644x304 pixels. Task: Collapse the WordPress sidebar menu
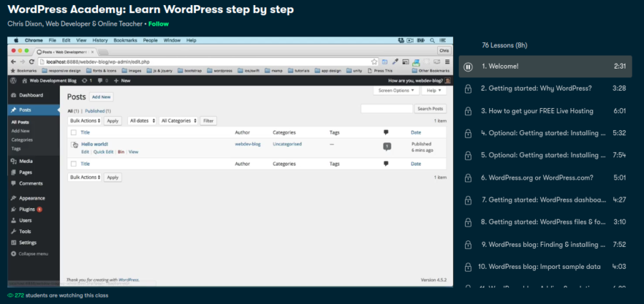[x=29, y=254]
